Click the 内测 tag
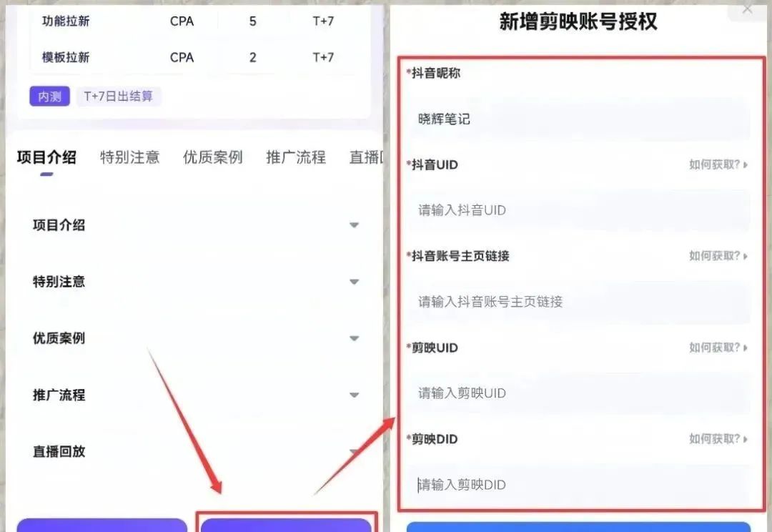The height and width of the screenshot is (532, 772). click(50, 96)
